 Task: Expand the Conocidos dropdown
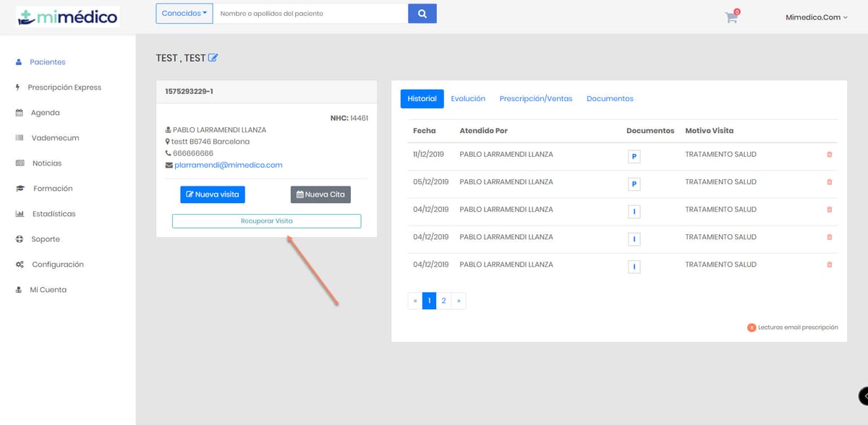click(184, 14)
